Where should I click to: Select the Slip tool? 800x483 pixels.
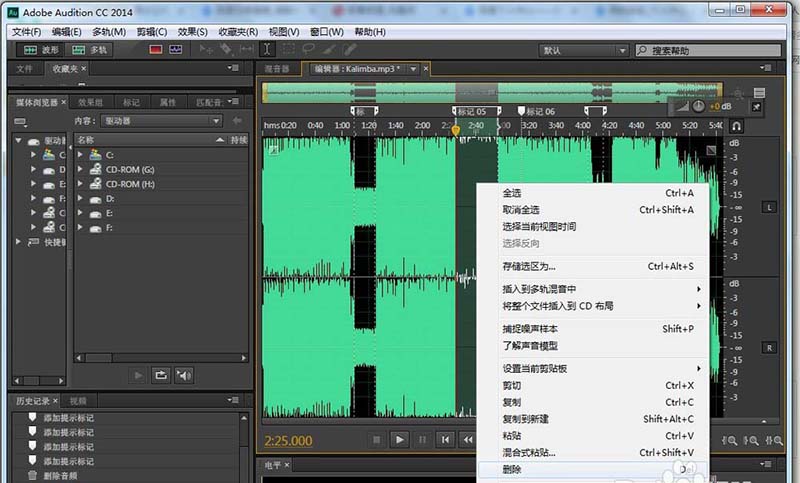coord(246,49)
